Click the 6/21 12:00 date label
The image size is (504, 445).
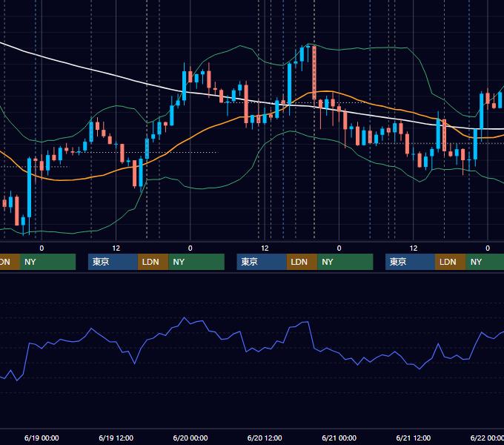point(414,438)
